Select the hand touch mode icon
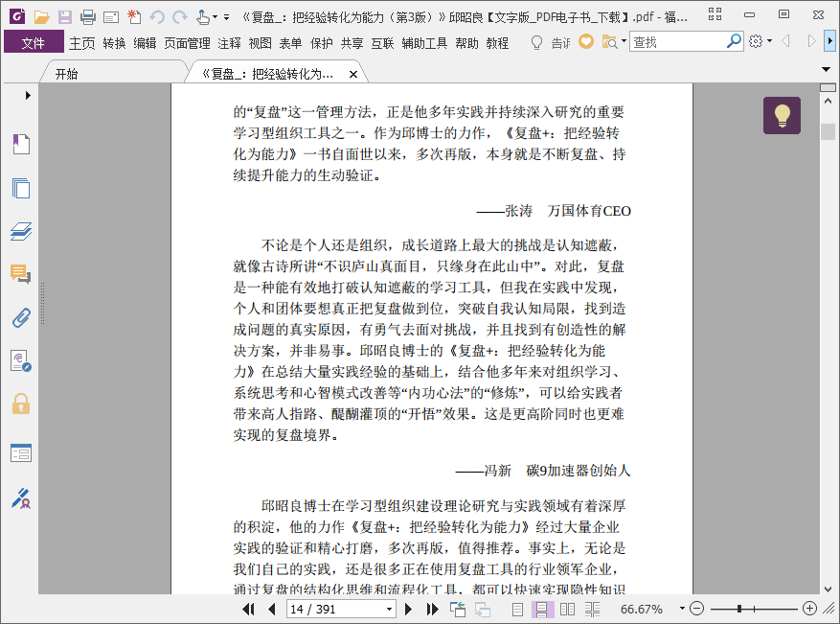The width and height of the screenshot is (840, 624). click(x=203, y=17)
